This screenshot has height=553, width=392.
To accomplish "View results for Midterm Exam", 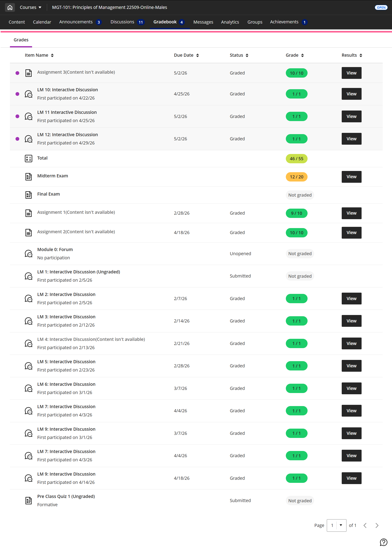I will [x=351, y=177].
